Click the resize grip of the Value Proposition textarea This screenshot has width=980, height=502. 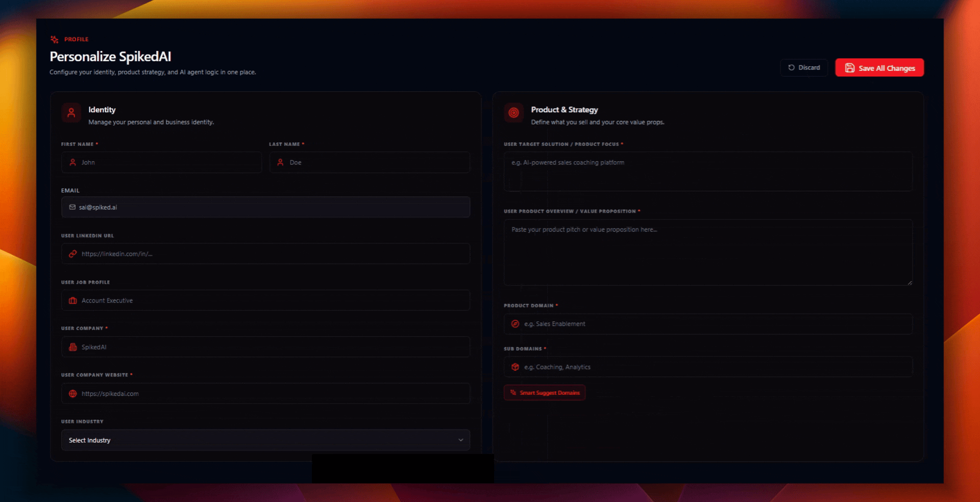point(910,282)
